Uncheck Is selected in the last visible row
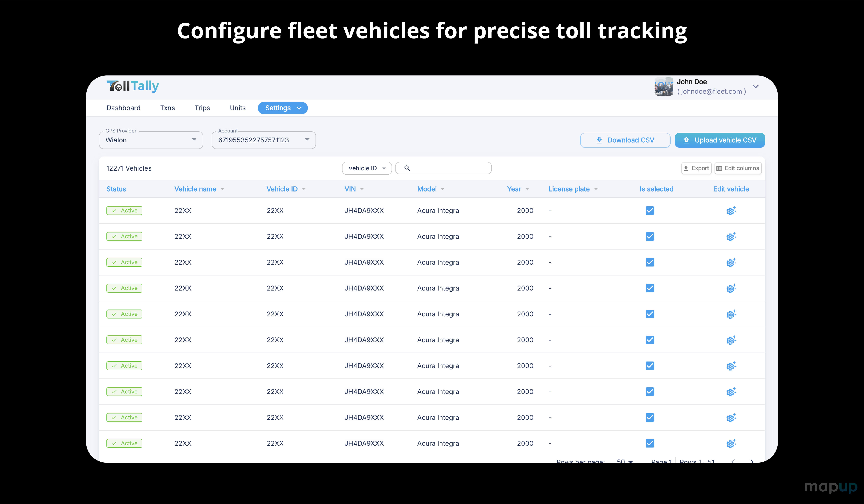Viewport: 864px width, 504px height. (650, 443)
